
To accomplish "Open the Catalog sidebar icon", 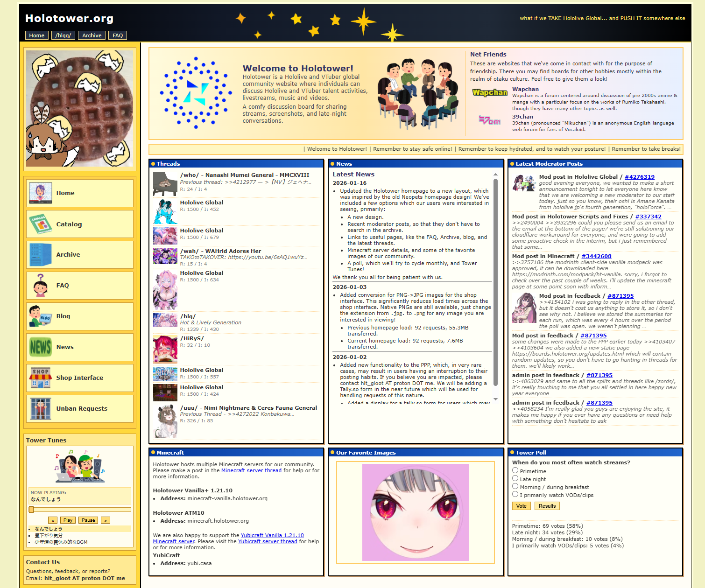I will 41,224.
